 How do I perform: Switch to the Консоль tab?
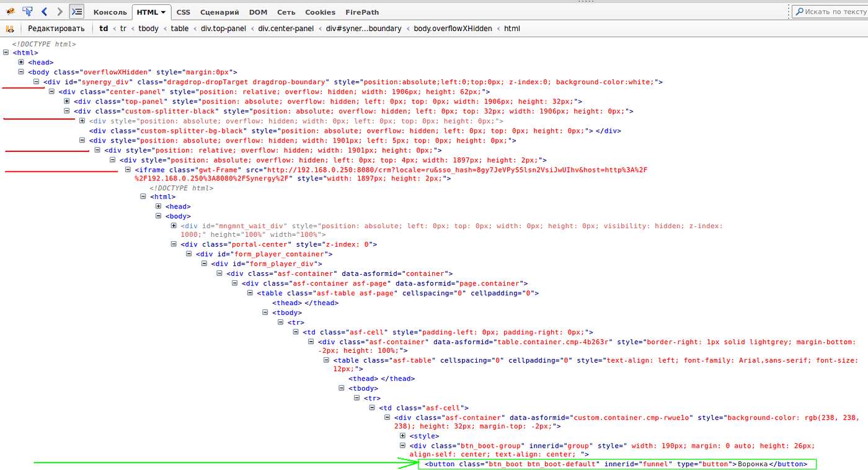coord(110,12)
